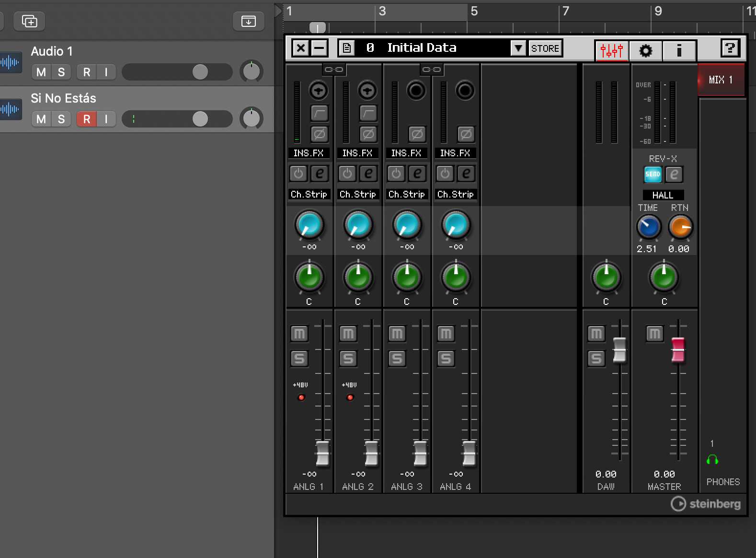Open the Ch.Strip selector on ANLG 3
The image size is (756, 558).
point(407,194)
